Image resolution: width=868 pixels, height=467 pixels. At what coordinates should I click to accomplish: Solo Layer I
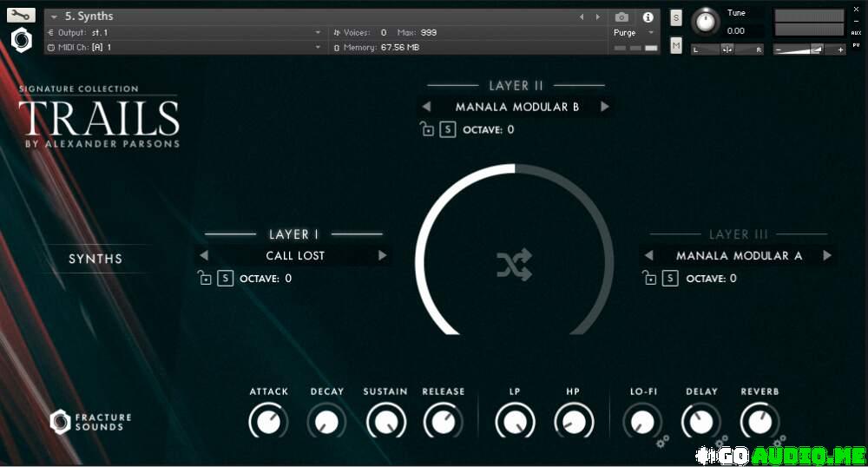[226, 279]
